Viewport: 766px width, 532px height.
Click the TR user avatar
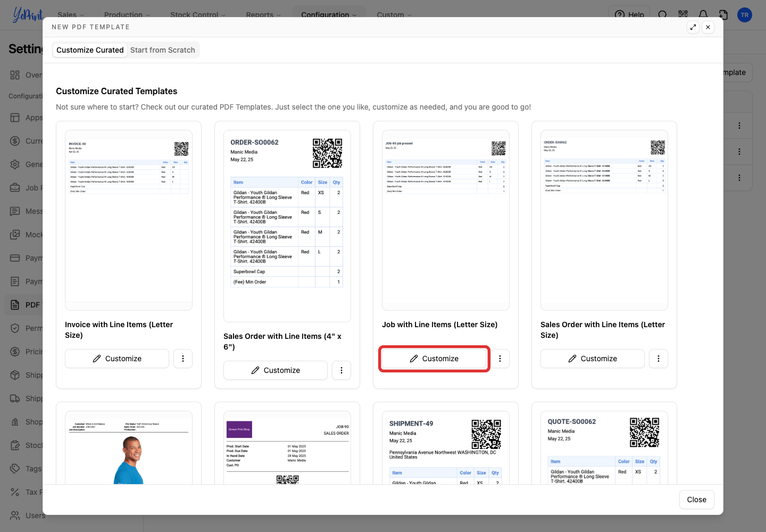pyautogui.click(x=745, y=15)
